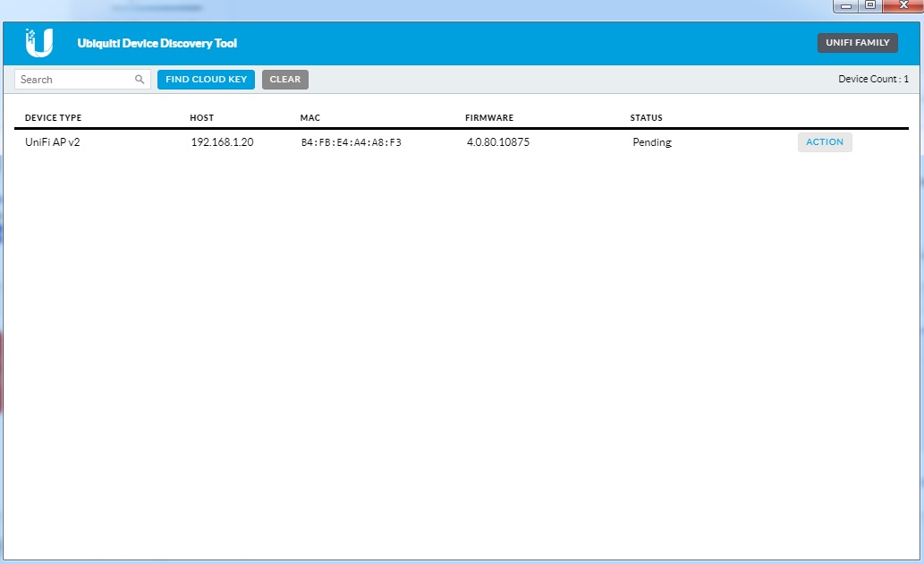Viewport: 924px width, 564px height.
Task: Close the Discovery Tool window
Action: [903, 5]
